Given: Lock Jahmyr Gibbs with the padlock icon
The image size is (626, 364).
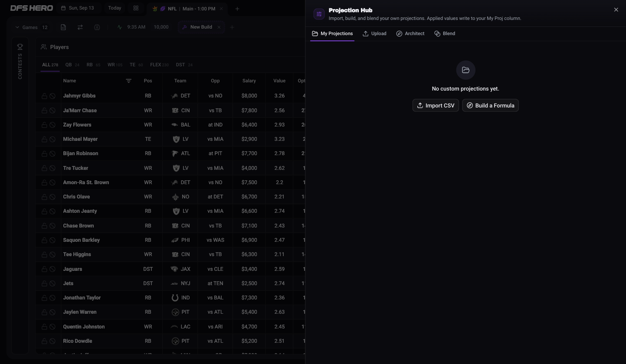Looking at the screenshot, I should point(44,96).
